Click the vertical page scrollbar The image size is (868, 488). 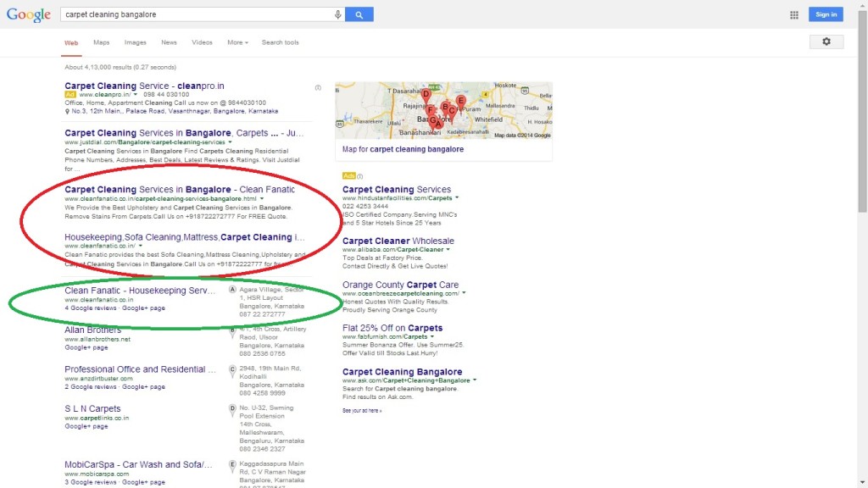point(862,111)
